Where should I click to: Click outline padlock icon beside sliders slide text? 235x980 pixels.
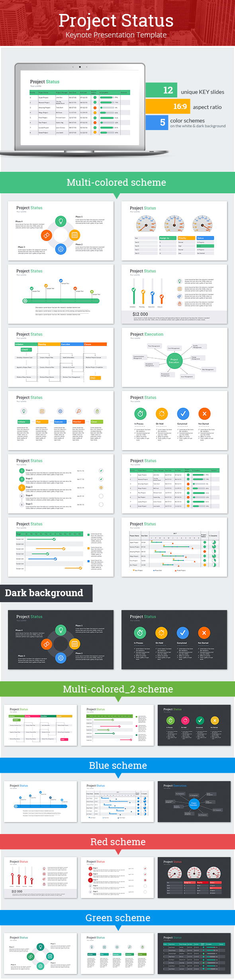click(x=180, y=303)
